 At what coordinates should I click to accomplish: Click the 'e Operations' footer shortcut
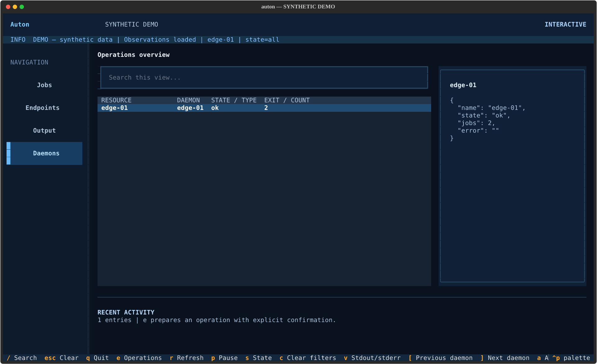[x=139, y=358]
